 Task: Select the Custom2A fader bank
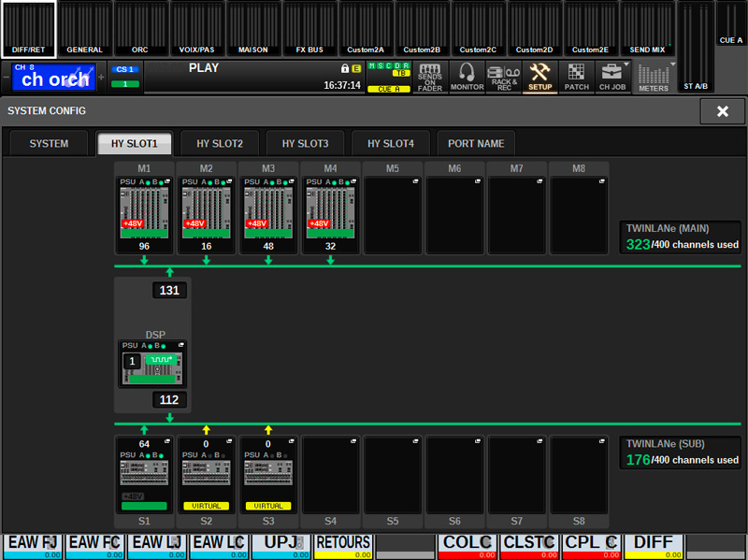[366, 29]
